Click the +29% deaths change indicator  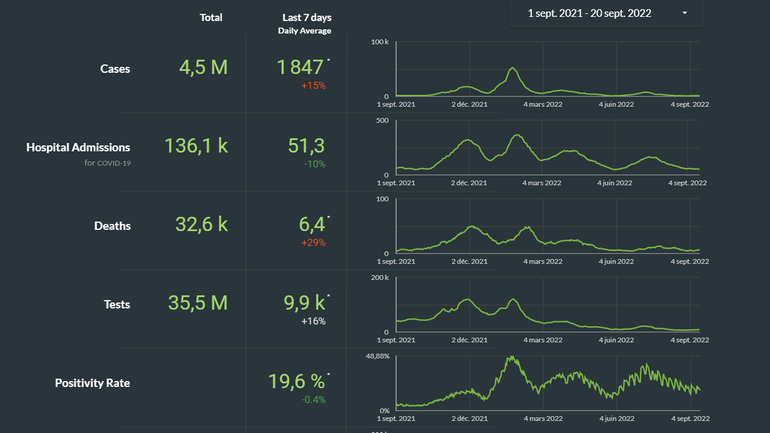[x=313, y=243]
